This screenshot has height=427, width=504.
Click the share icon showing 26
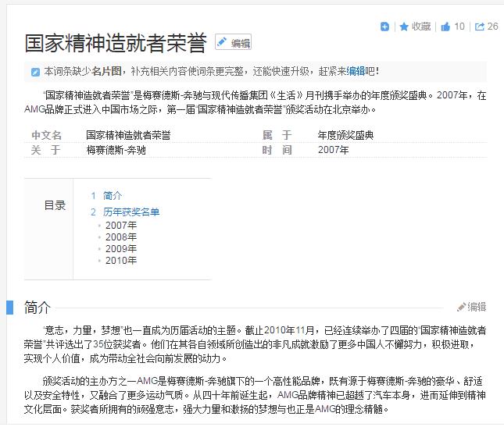click(x=480, y=27)
